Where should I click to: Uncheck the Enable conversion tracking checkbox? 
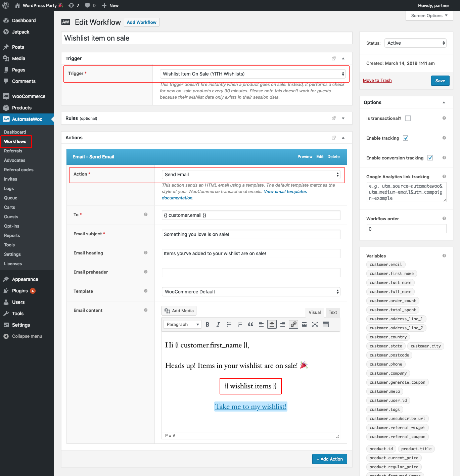pyautogui.click(x=430, y=158)
